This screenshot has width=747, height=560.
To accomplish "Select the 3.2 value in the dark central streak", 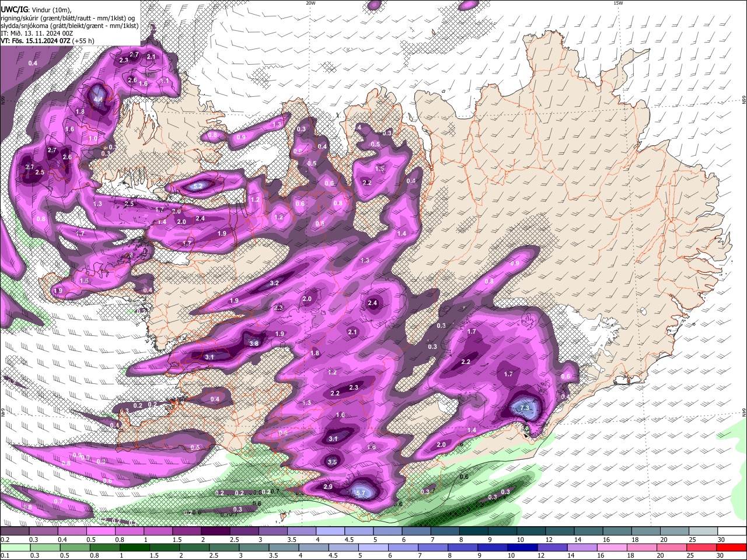I will coord(274,283).
